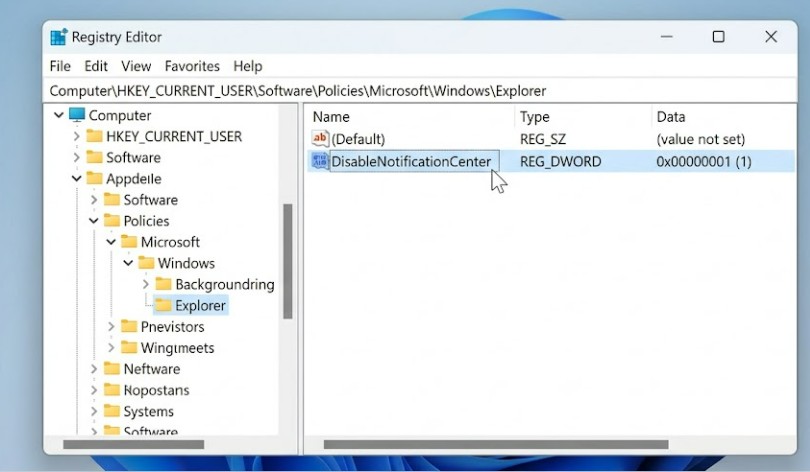
Task: Expand the Backgroundring tree node
Action: click(146, 285)
